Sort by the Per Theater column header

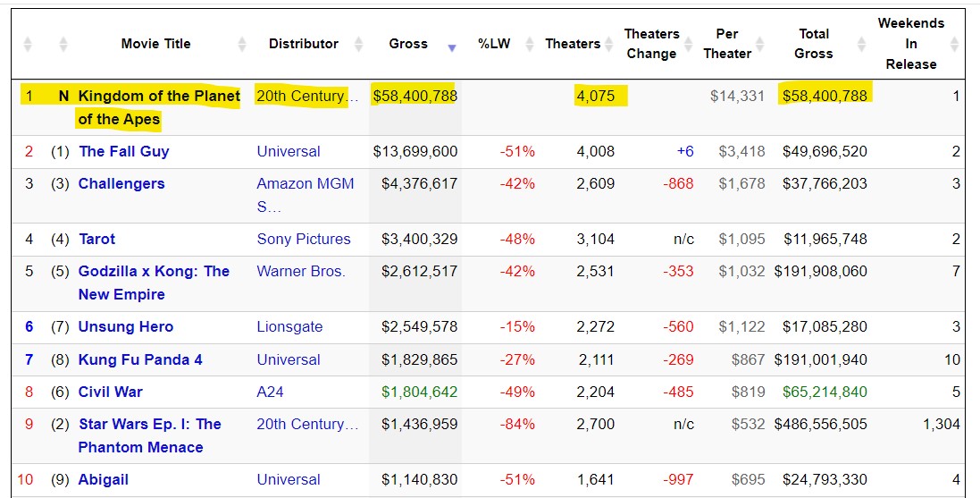pos(726,44)
